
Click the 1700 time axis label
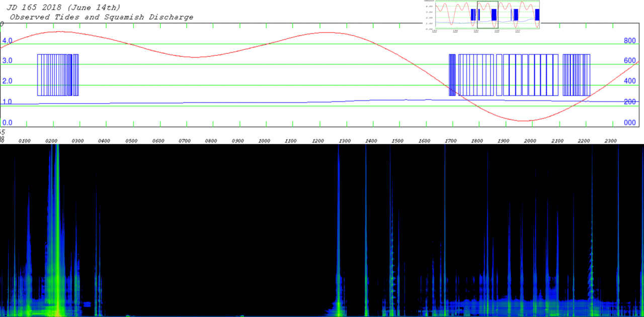coord(450,141)
